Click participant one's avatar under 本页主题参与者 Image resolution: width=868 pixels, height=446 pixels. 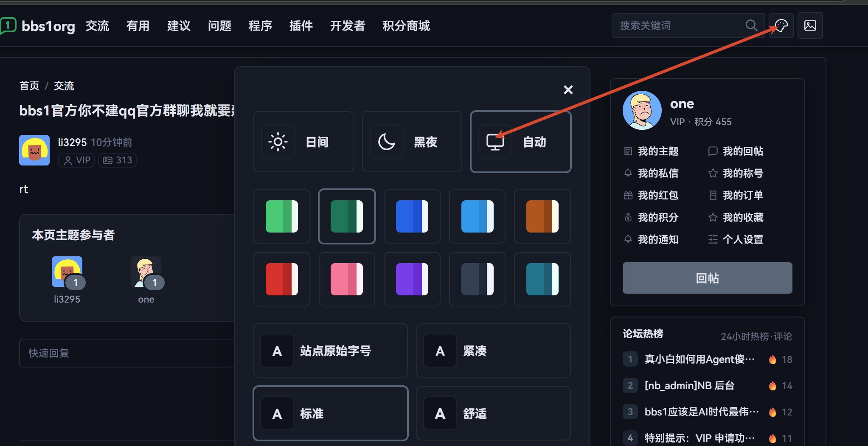pyautogui.click(x=146, y=272)
